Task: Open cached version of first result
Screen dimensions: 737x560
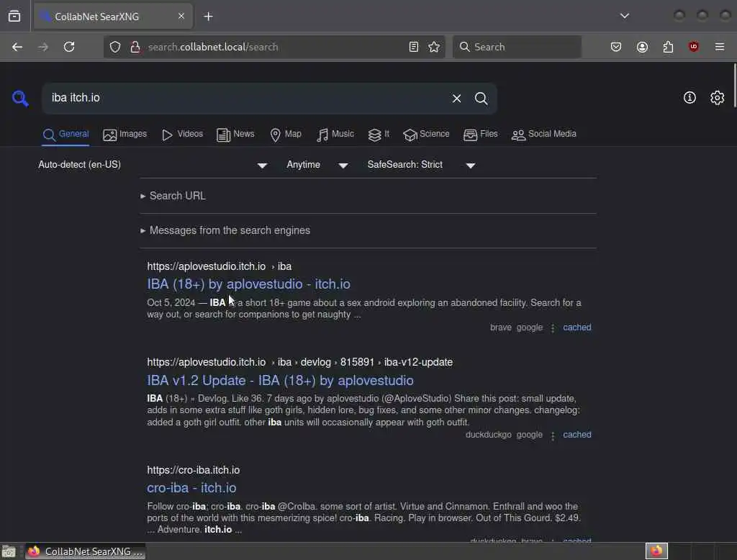Action: click(577, 328)
